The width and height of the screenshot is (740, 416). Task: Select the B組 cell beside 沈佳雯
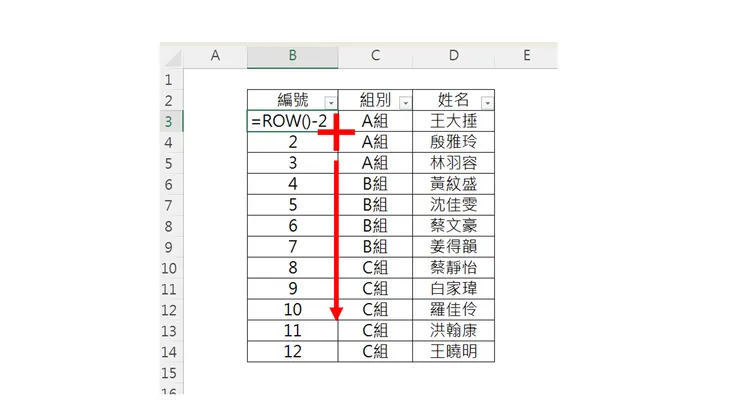coord(375,205)
